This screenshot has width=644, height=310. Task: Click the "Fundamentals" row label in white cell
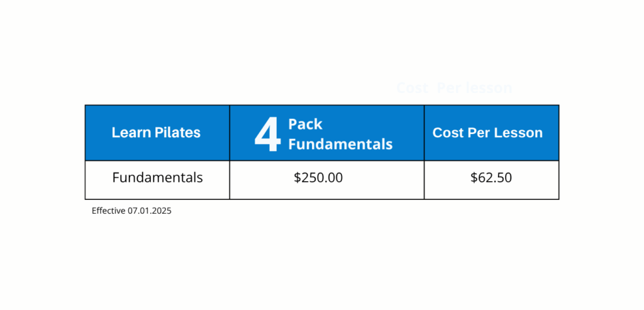157,177
